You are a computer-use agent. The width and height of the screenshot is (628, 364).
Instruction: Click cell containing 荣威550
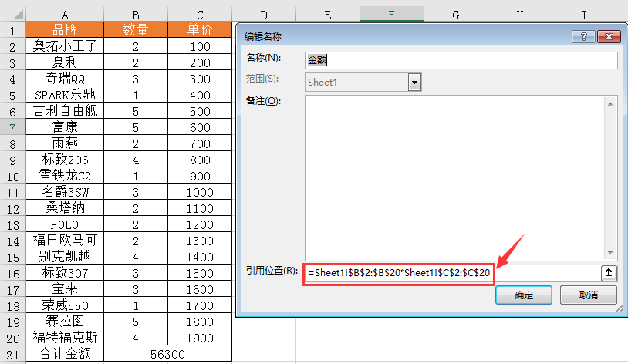(65, 305)
